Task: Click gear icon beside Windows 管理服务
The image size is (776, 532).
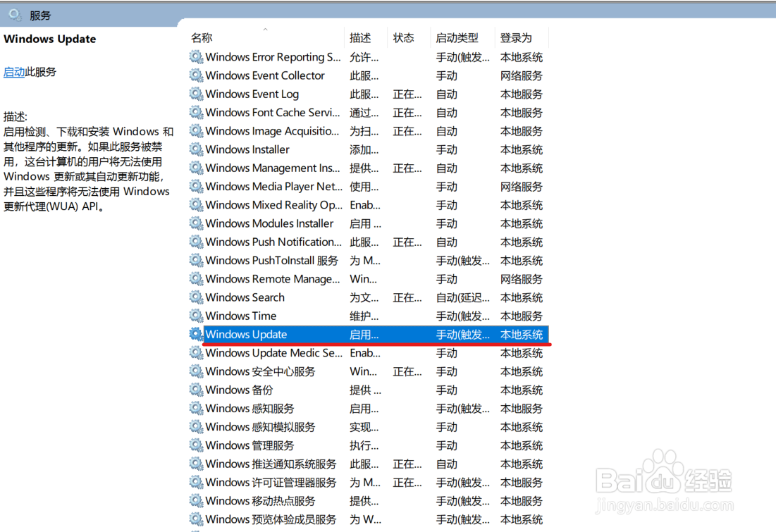Action: (x=196, y=445)
